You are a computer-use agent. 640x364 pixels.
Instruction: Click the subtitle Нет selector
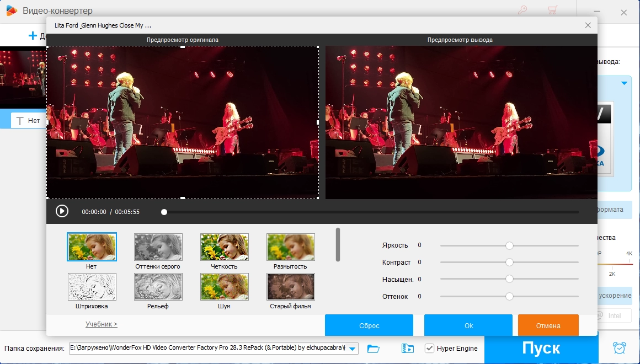pyautogui.click(x=28, y=120)
